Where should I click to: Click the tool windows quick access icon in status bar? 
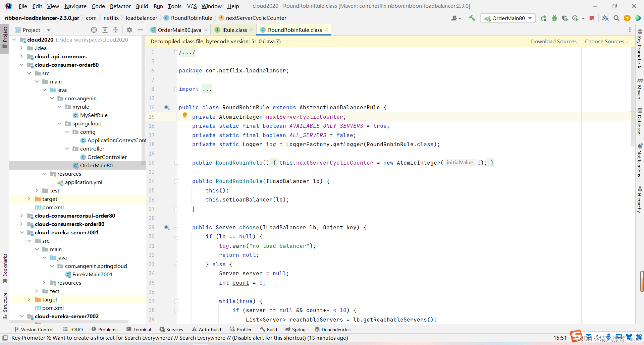pos(5,338)
